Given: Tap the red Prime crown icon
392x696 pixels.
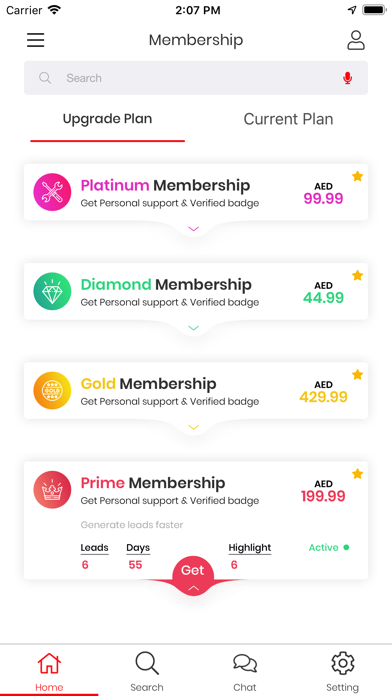Looking at the screenshot, I should click(x=52, y=490).
